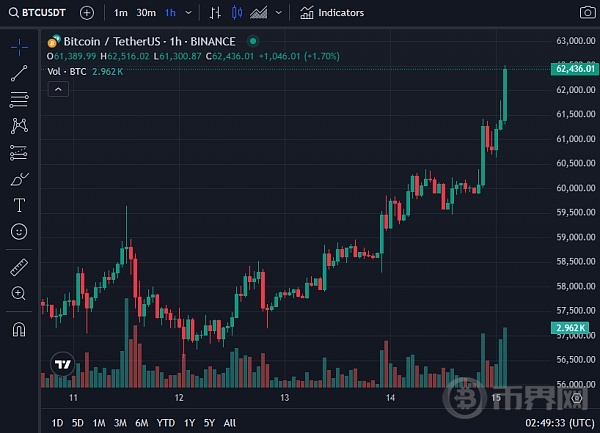Viewport: 600px width, 433px height.
Task: Collapse the indicator legend chevron
Action: tap(58, 90)
